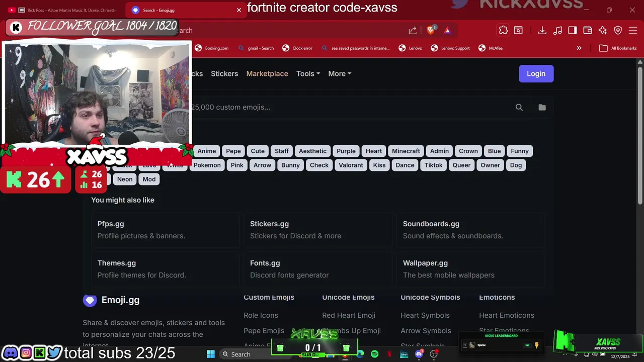Open the Lenovo Support bookmark
This screenshot has height=362, width=644.
coord(450,48)
